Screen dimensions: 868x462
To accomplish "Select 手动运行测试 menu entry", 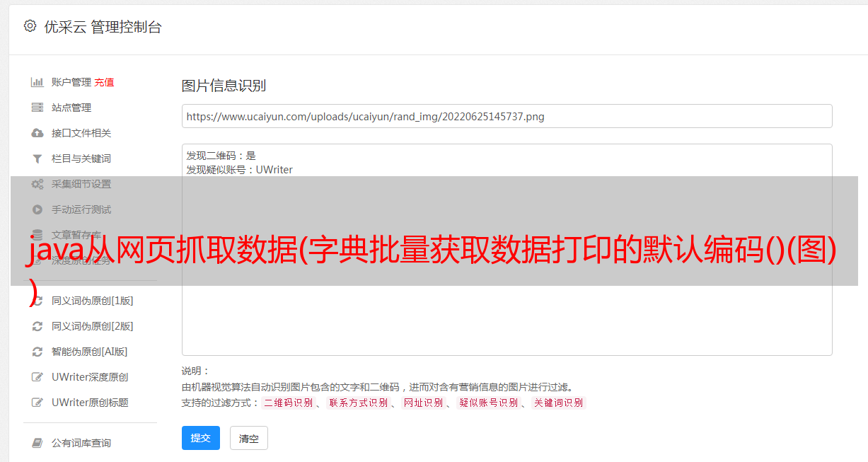I will click(x=81, y=209).
